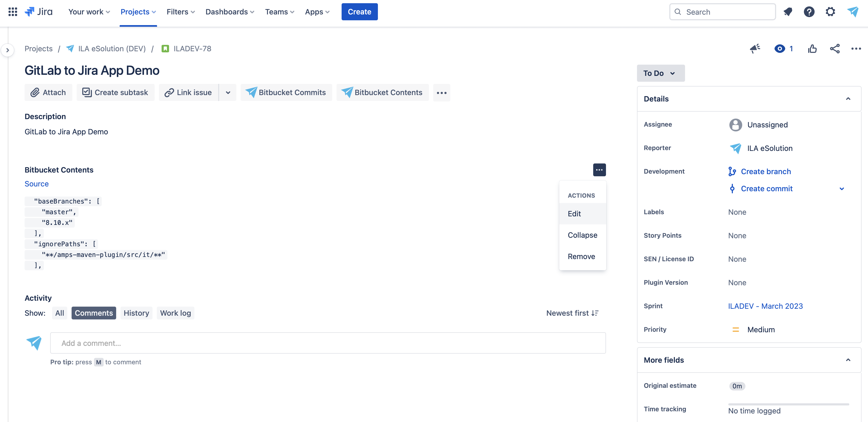868x422 pixels.
Task: Open the app switcher grid icon
Action: click(x=13, y=12)
